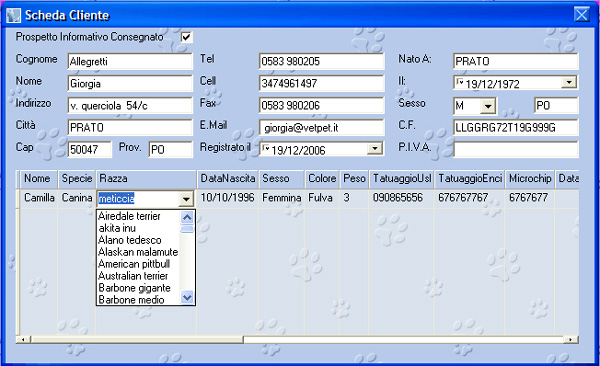Click the Fulva colour cell
Image resolution: width=600 pixels, height=366 pixels.
(x=322, y=198)
